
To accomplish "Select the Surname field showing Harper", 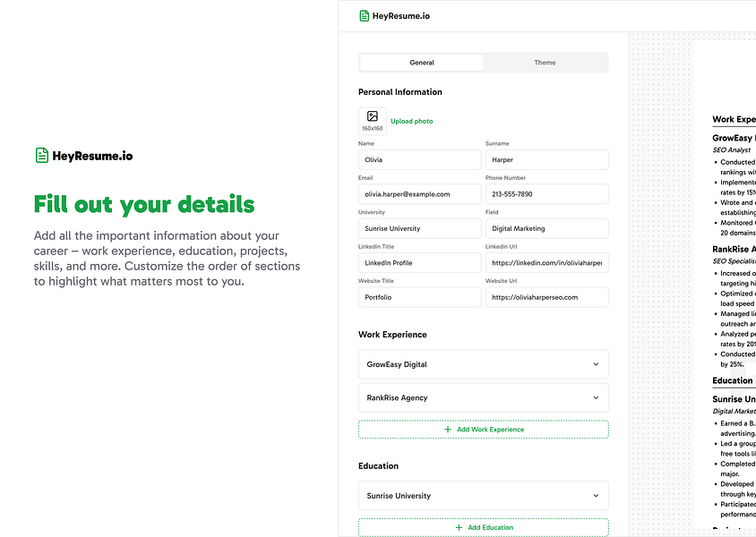I will click(546, 159).
